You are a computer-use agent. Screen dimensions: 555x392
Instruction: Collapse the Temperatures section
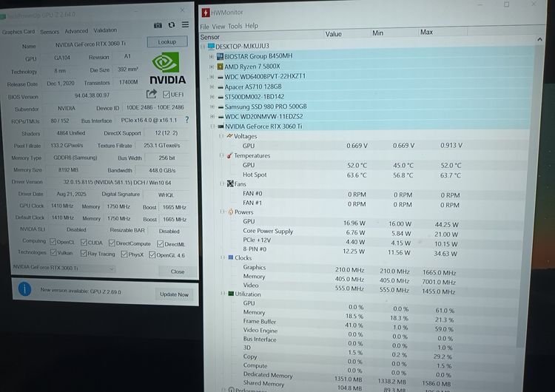221,155
